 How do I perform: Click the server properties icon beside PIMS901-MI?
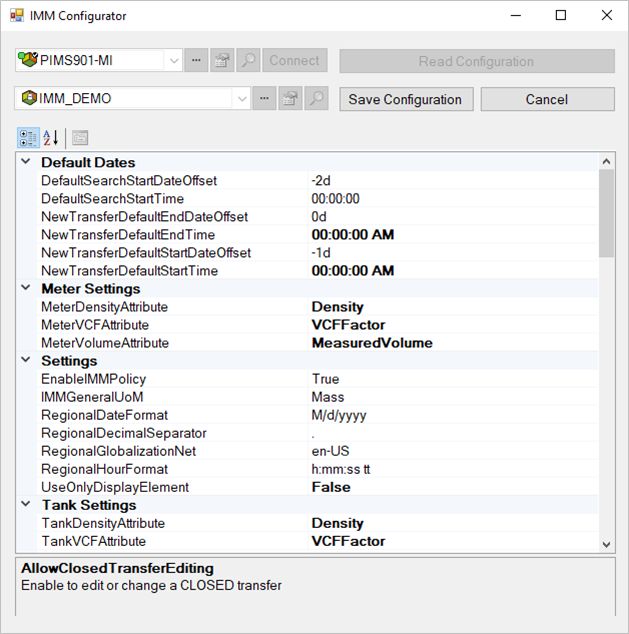222,60
